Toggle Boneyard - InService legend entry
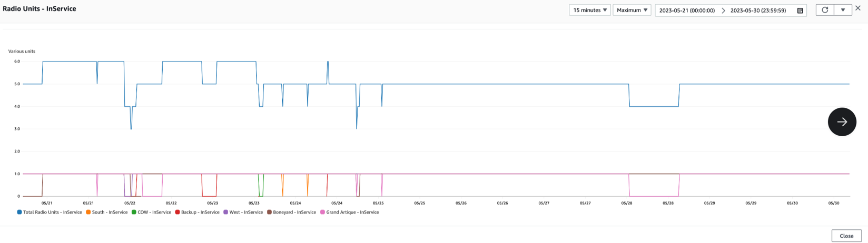Viewport: 868px width, 243px height. (x=291, y=212)
